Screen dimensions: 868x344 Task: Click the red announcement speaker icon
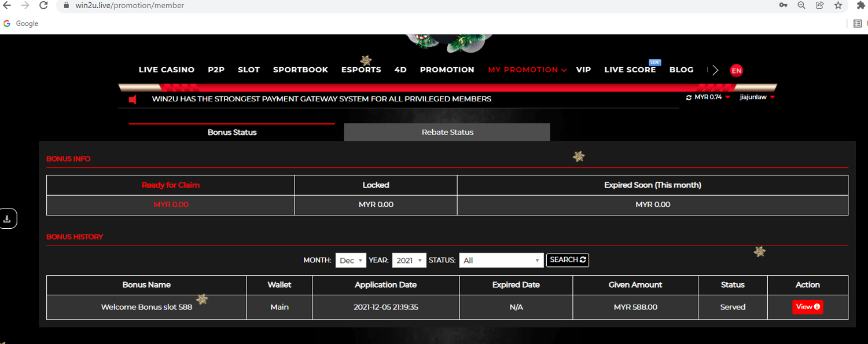click(x=133, y=100)
